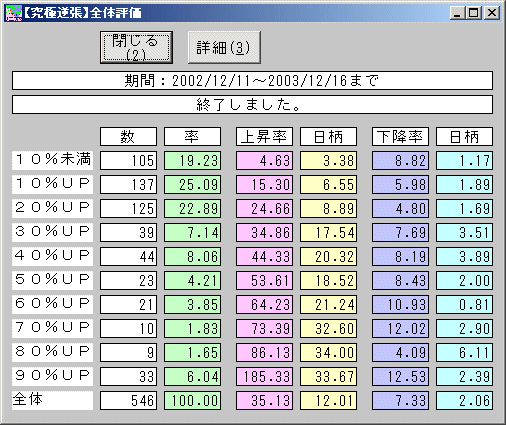506x425 pixels.
Task: Select the ９０％ＵＰ row label
Action: click(x=53, y=376)
